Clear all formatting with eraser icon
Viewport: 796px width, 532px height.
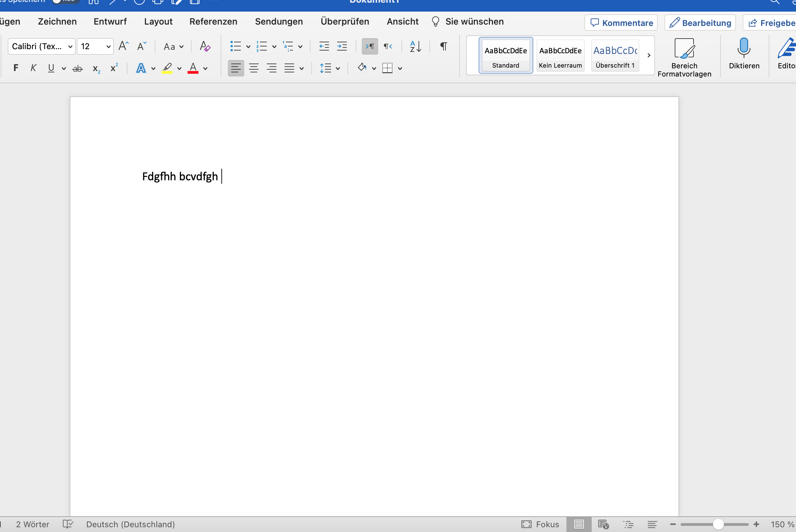click(205, 46)
